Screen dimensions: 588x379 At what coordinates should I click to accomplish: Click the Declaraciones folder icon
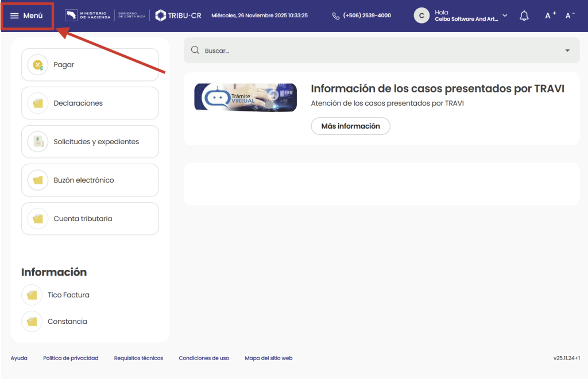[x=38, y=103]
